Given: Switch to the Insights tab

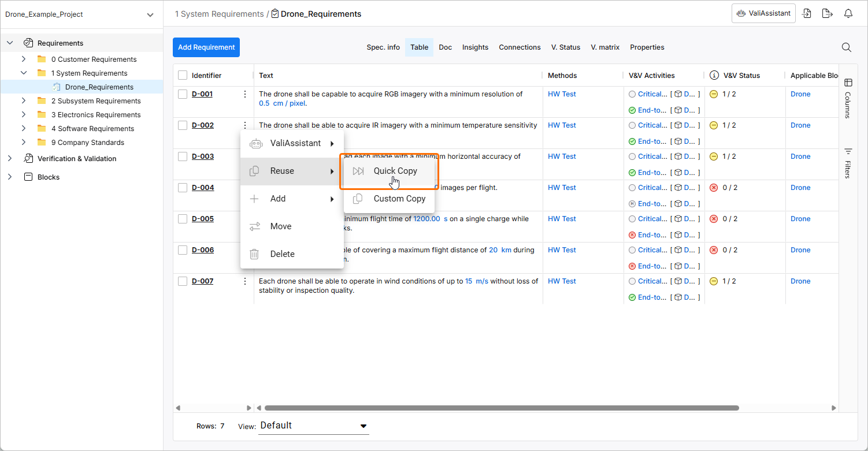Looking at the screenshot, I should (x=475, y=47).
